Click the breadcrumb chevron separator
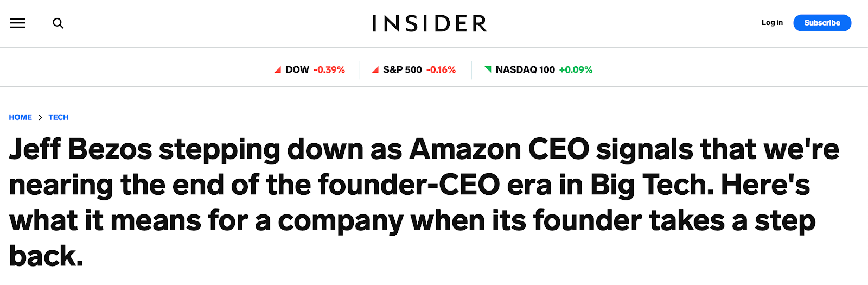Image resolution: width=868 pixels, height=285 pixels. [x=40, y=117]
